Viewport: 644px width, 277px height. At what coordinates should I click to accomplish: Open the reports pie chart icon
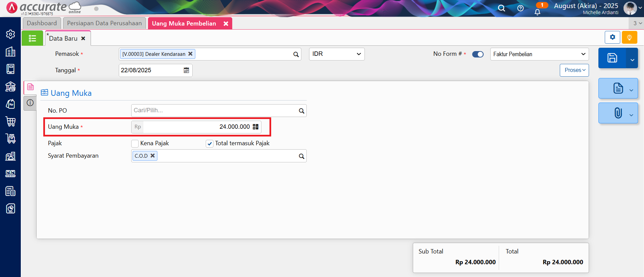click(x=10, y=208)
